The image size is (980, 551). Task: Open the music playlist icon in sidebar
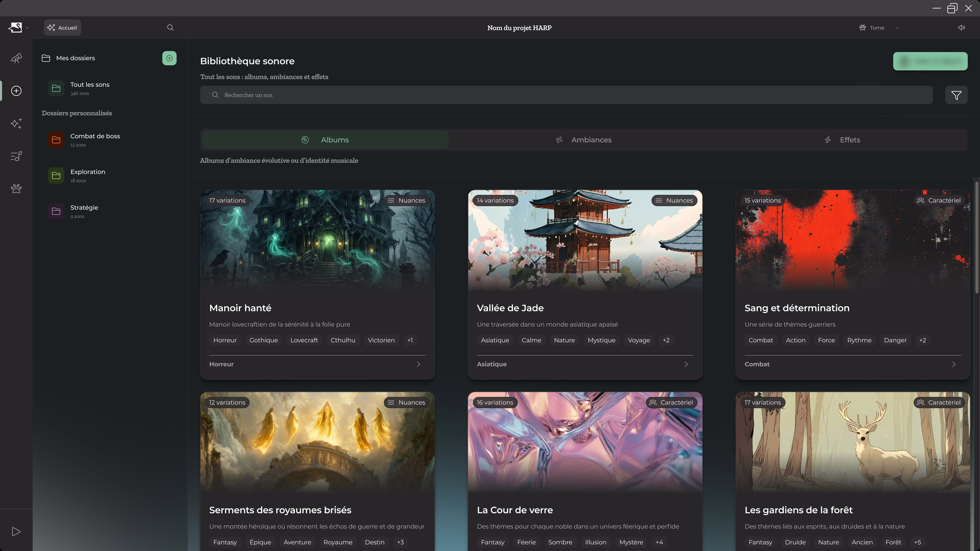16,156
